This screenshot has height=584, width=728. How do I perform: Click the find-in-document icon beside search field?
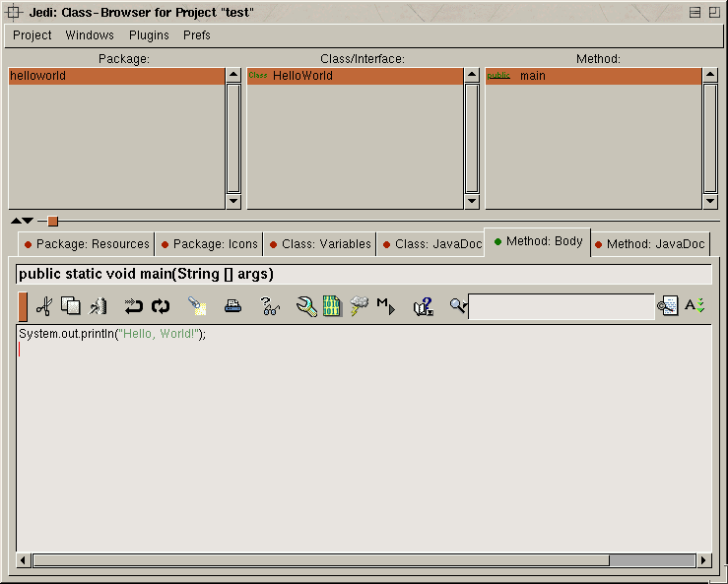[x=668, y=306]
